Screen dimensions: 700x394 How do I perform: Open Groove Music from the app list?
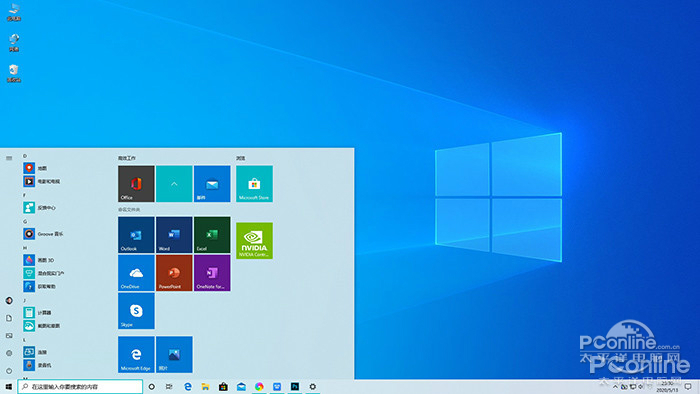click(x=43, y=234)
